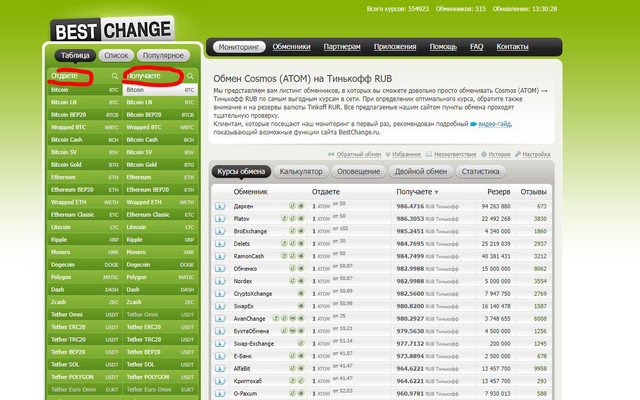
Task: Select Tether SOL in the Отдаете column
Action: tap(84, 364)
